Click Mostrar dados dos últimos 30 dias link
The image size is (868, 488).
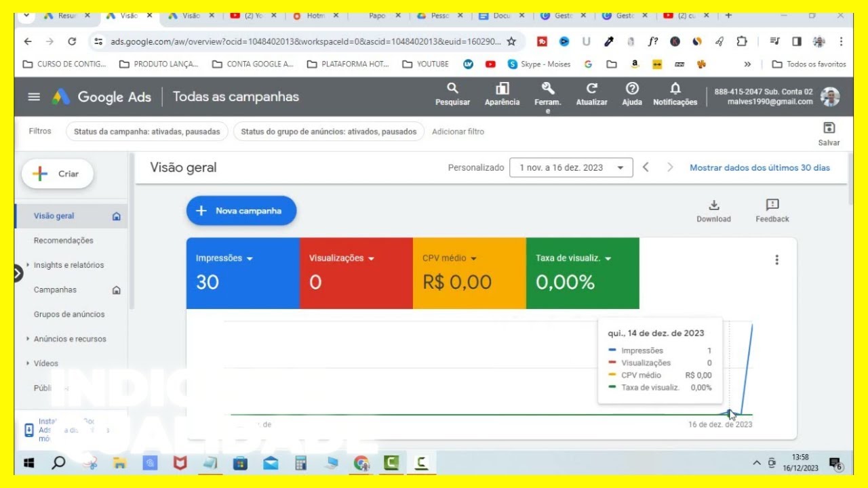tap(759, 167)
